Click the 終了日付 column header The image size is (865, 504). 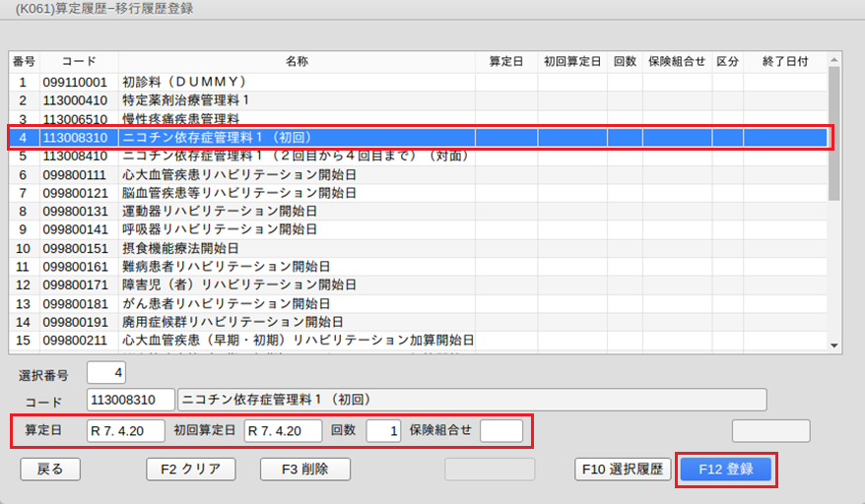[784, 61]
